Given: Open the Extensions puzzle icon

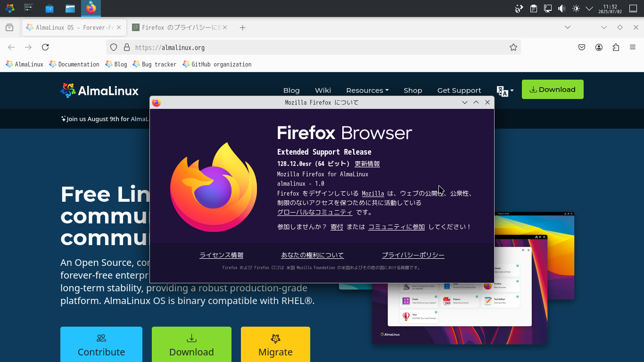Looking at the screenshot, I should pyautogui.click(x=616, y=47).
